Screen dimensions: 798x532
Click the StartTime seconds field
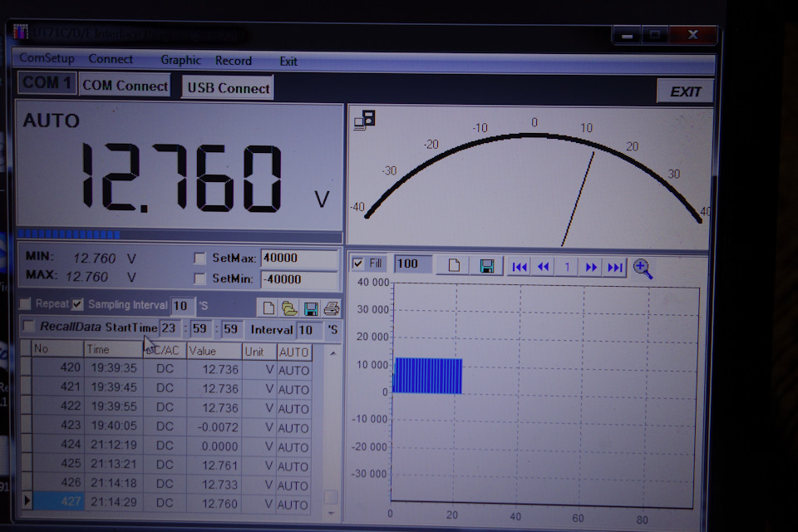click(231, 329)
